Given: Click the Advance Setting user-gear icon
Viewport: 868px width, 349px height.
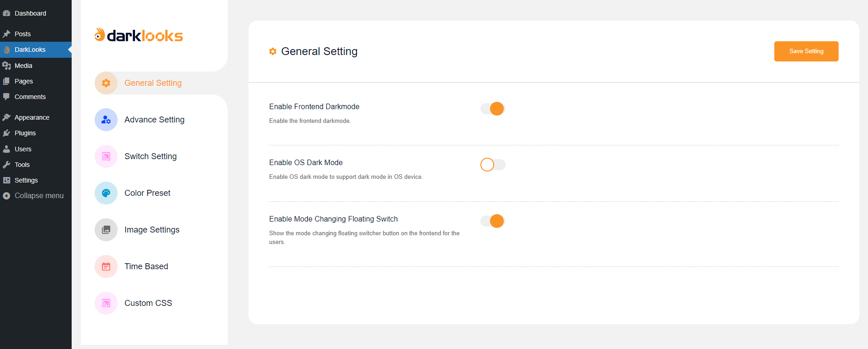Looking at the screenshot, I should point(106,120).
